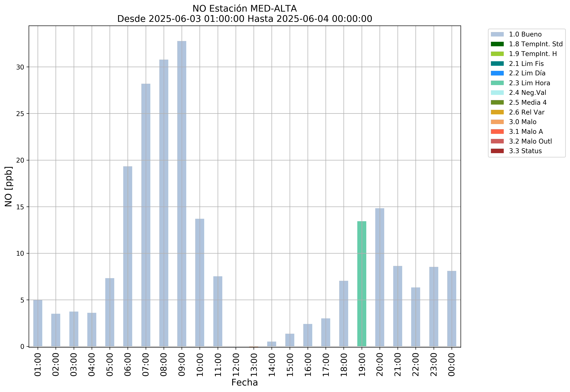Click the chart title 'NO Estación MED-ALTA'
The image size is (570, 392).
[245, 9]
